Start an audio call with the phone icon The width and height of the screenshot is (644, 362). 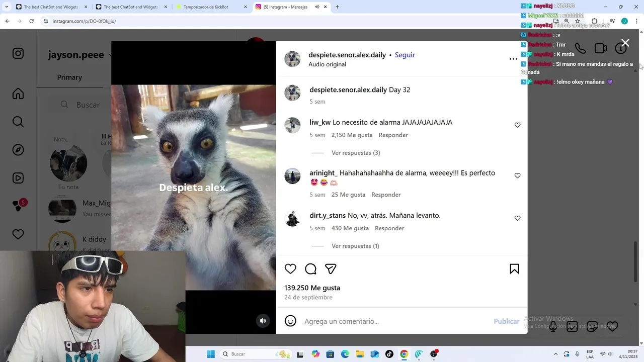pos(580,48)
